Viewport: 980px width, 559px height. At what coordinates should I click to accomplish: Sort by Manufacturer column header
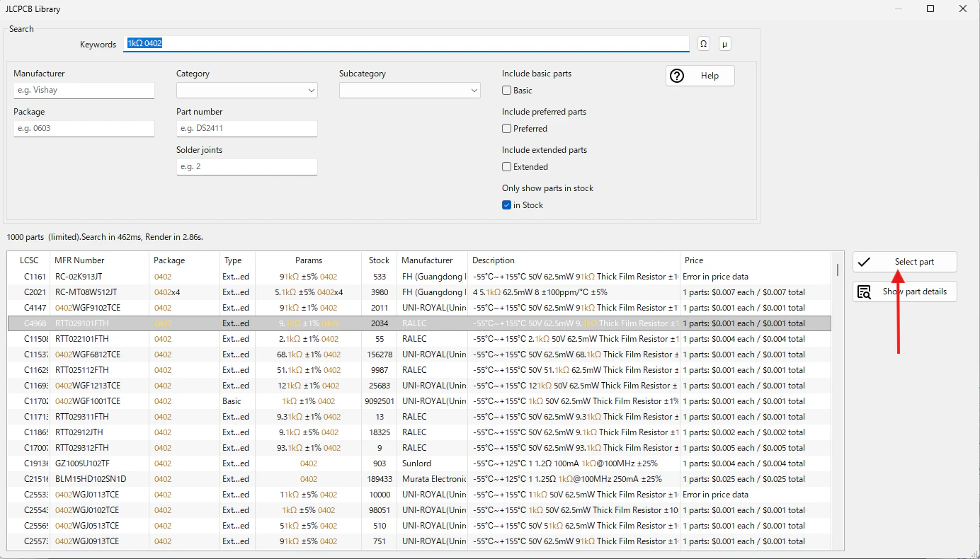[x=432, y=260]
